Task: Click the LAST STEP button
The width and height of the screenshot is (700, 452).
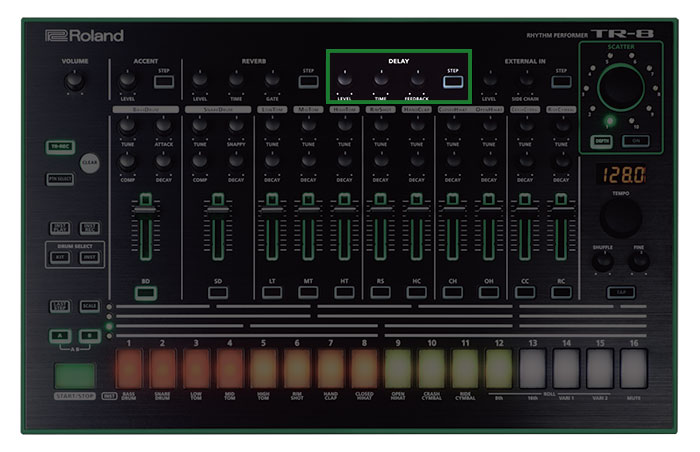Action: click(60, 306)
